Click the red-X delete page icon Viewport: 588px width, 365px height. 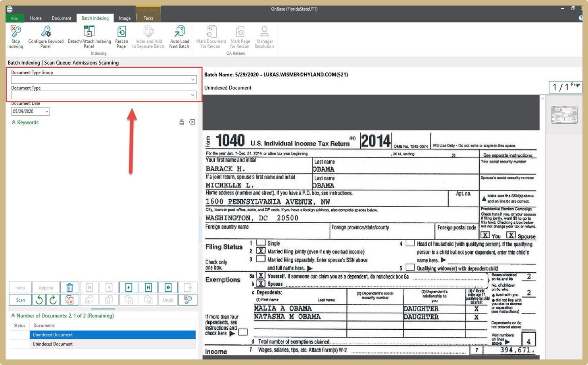coord(69,300)
